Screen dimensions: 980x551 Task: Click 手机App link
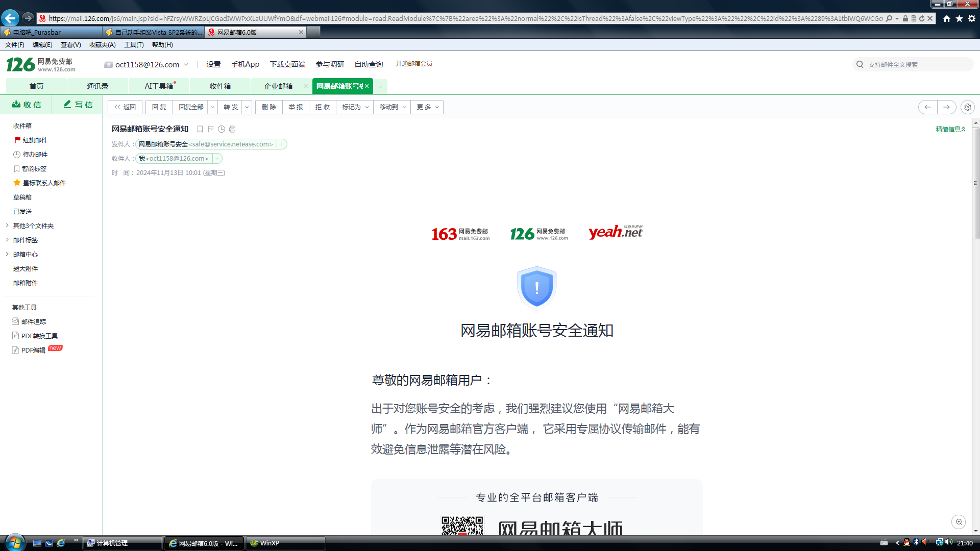(245, 64)
